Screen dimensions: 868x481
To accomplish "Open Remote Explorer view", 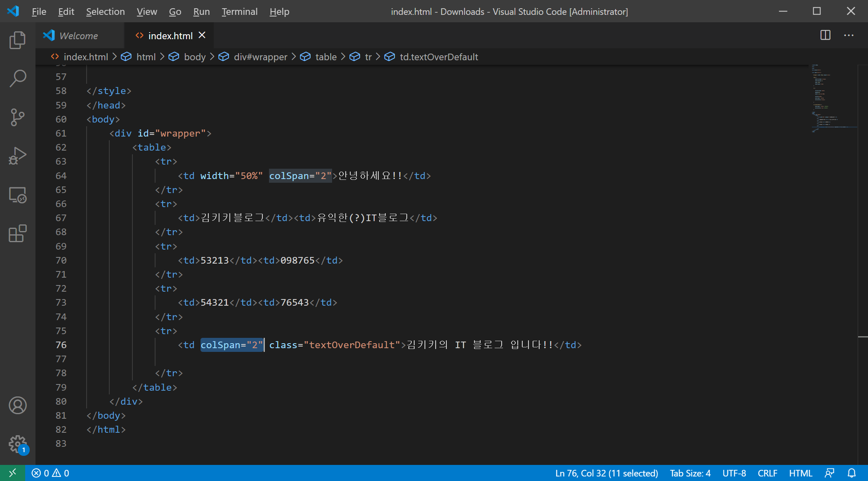I will coord(17,195).
